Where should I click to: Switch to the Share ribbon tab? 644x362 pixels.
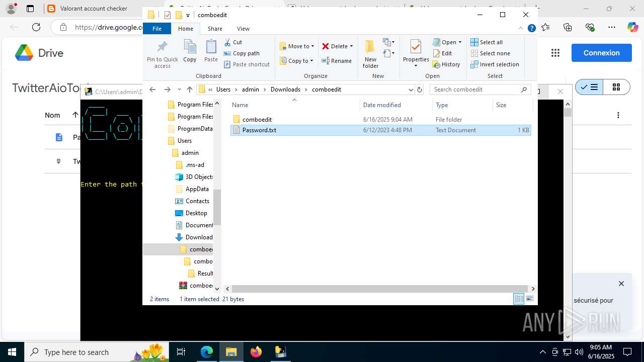coord(215,29)
